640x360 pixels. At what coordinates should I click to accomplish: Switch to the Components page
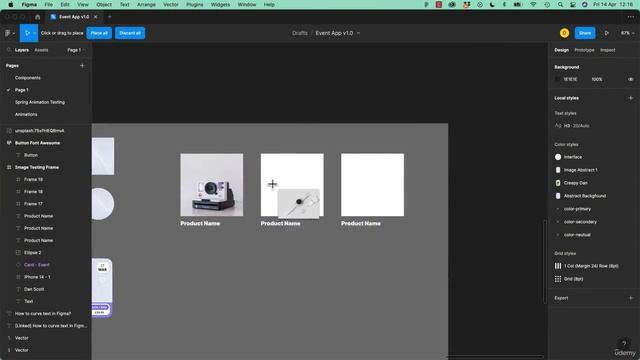pos(28,78)
